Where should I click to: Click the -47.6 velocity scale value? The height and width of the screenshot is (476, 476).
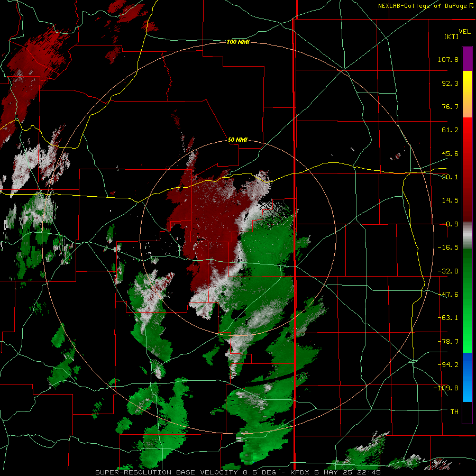pyautogui.click(x=448, y=295)
